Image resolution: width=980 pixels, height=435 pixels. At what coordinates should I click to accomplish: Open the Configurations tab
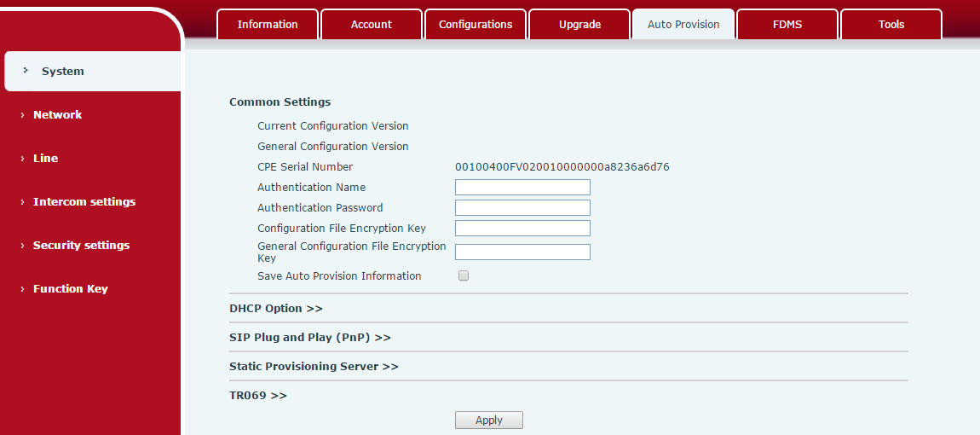click(476, 24)
